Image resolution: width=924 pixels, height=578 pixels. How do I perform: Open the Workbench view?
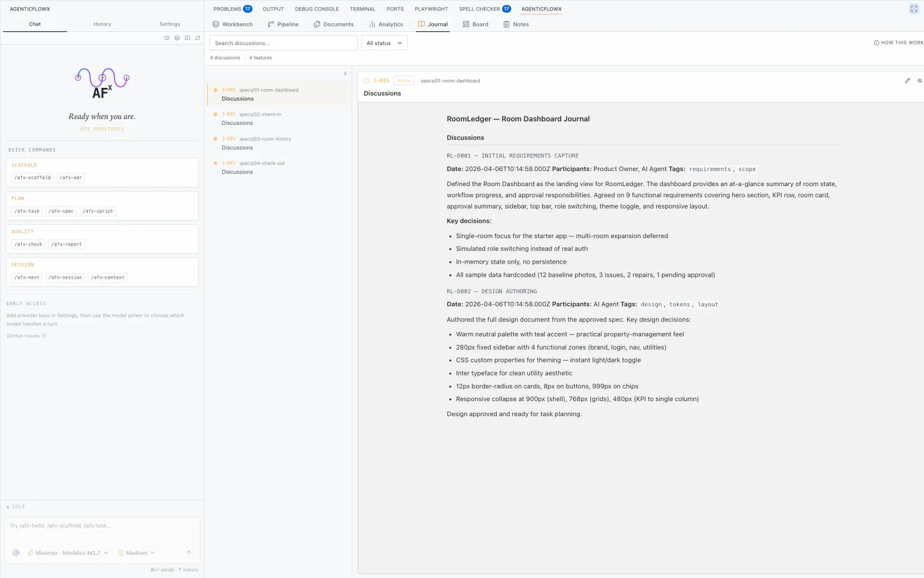click(x=233, y=24)
